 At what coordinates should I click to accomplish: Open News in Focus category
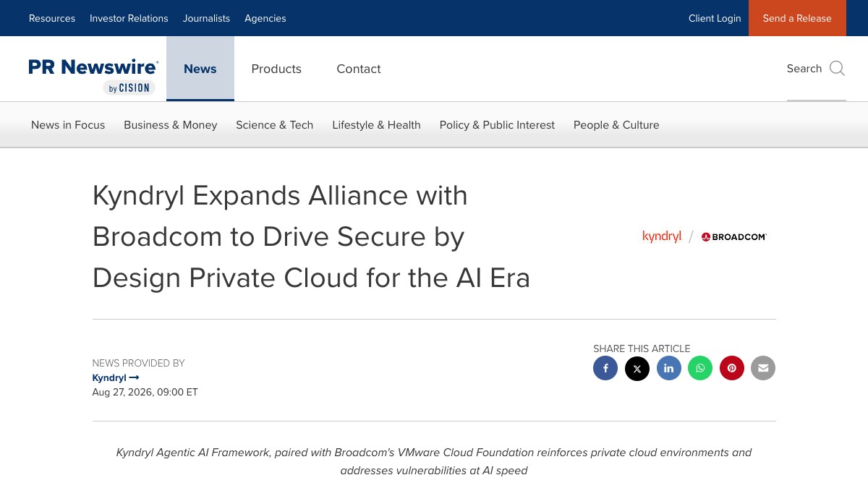tap(68, 125)
